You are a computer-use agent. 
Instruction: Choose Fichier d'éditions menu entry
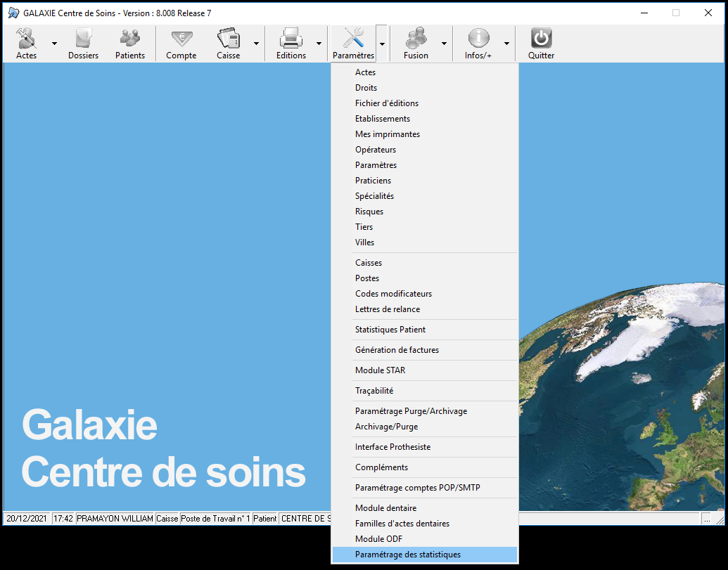pyautogui.click(x=425, y=103)
